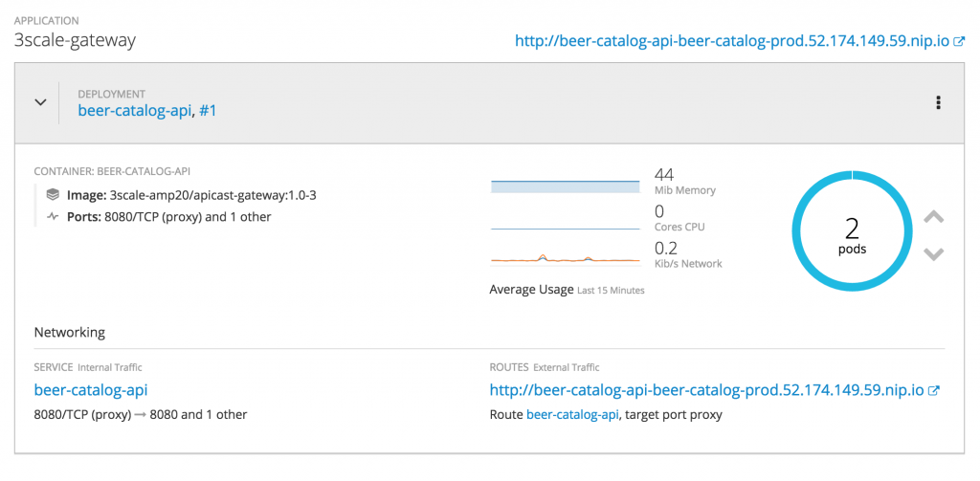The image size is (980, 481).
Task: Open the beer-catalog-api route link
Action: 573,415
